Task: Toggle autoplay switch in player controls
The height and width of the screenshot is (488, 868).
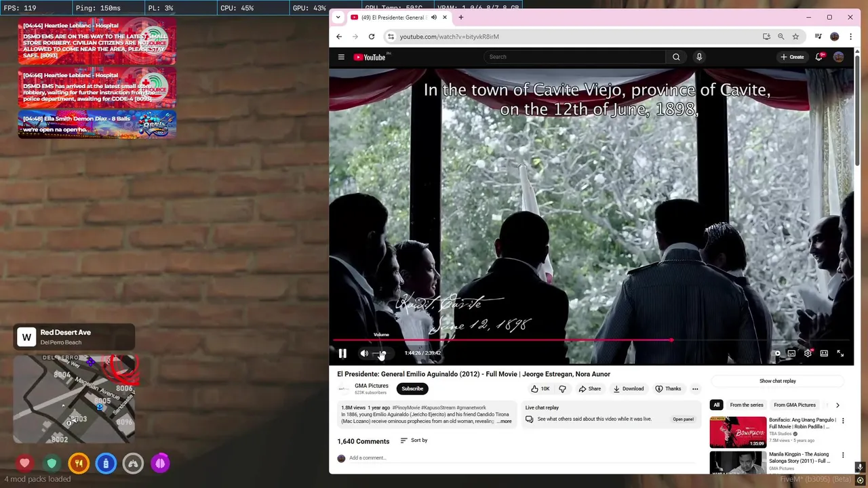Action: click(x=776, y=353)
